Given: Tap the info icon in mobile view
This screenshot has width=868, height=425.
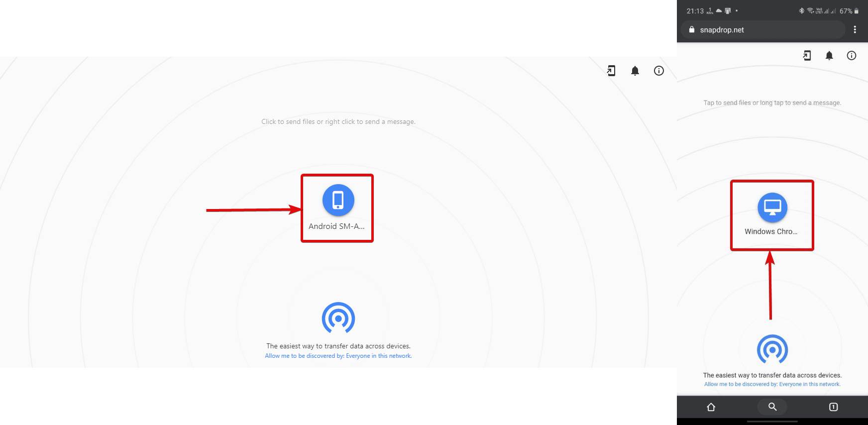Looking at the screenshot, I should [852, 56].
